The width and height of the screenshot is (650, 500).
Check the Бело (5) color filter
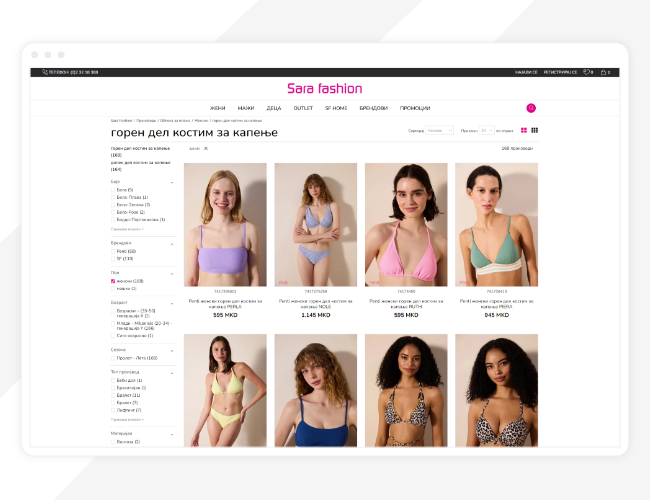(113, 190)
